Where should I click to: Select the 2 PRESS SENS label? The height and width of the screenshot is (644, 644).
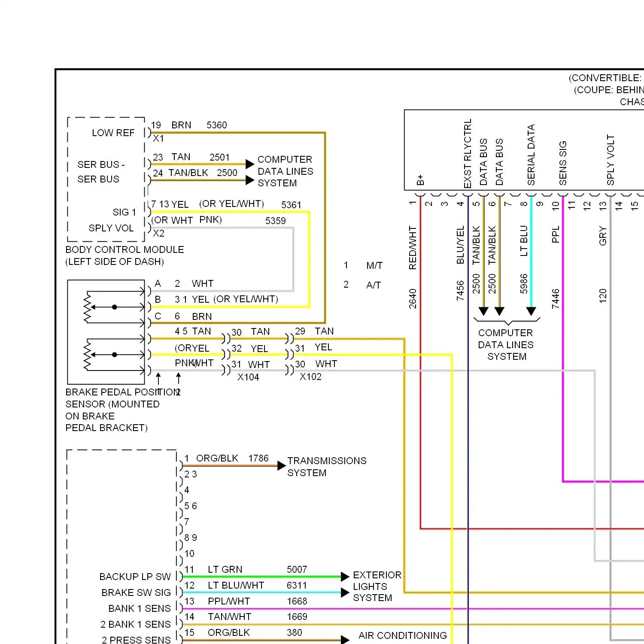137,640
